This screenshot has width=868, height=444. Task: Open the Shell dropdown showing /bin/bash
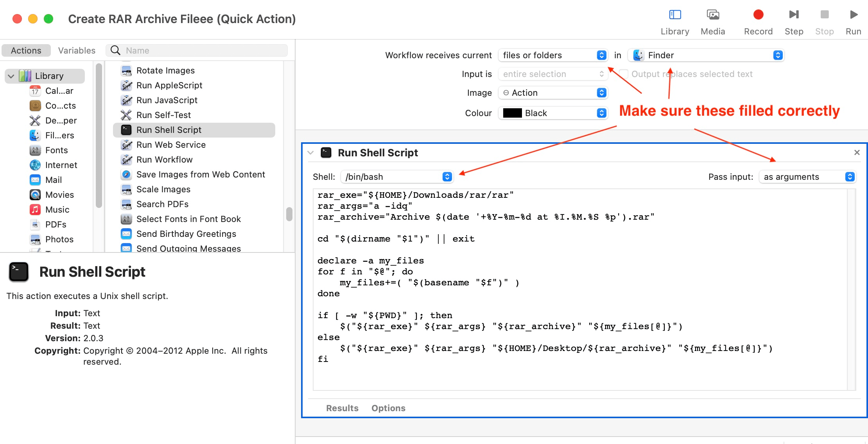[397, 177]
